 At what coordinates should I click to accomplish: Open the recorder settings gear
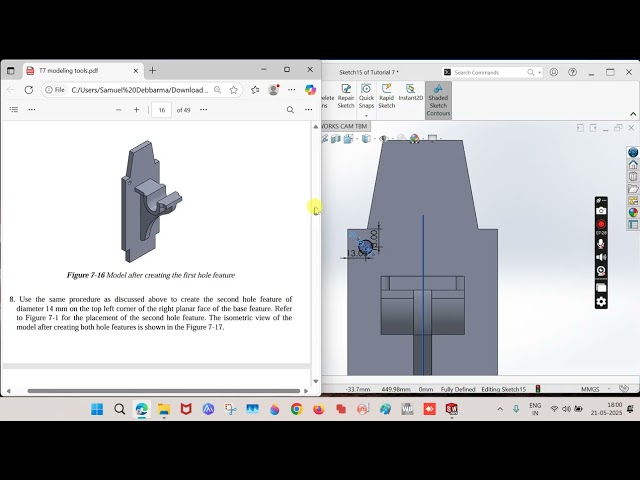tap(601, 302)
